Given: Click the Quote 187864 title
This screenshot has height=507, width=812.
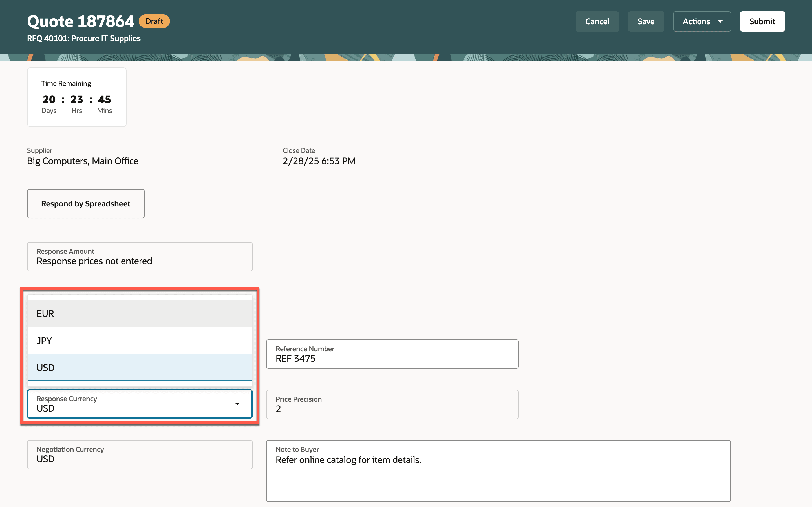Looking at the screenshot, I should pos(81,21).
